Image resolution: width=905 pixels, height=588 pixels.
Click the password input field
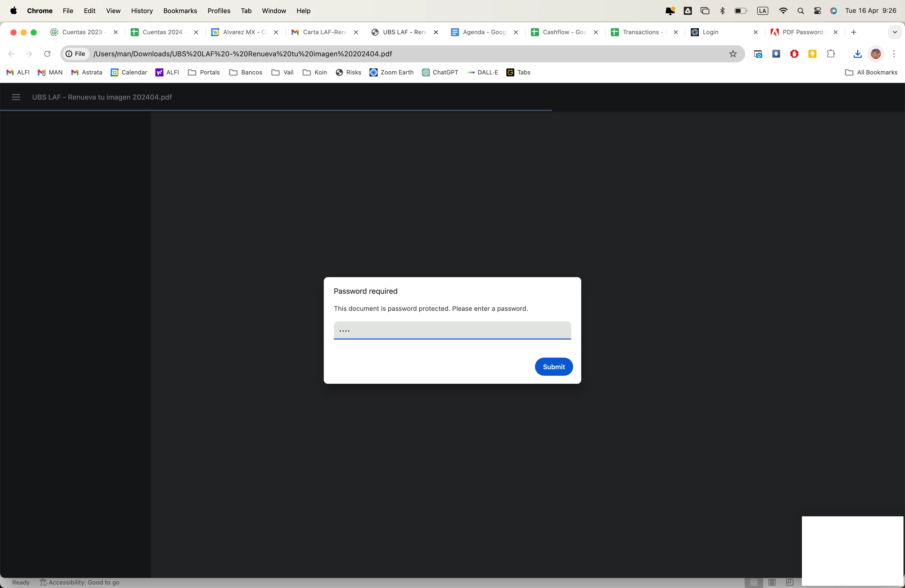click(452, 330)
